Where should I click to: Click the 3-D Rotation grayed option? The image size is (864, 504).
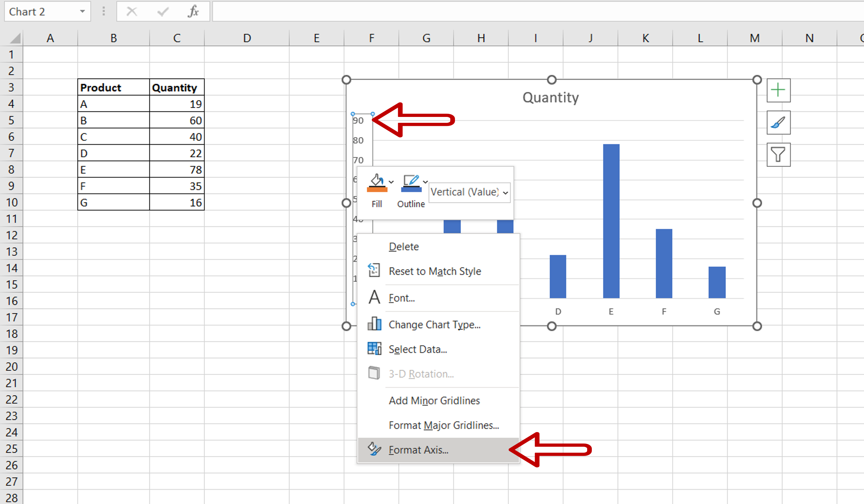tap(420, 373)
